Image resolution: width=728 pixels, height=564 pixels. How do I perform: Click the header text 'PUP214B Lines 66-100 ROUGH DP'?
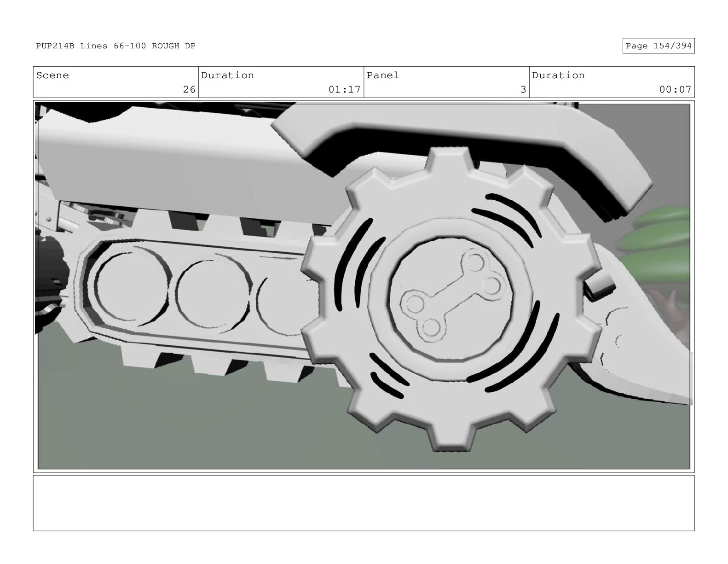tap(116, 46)
